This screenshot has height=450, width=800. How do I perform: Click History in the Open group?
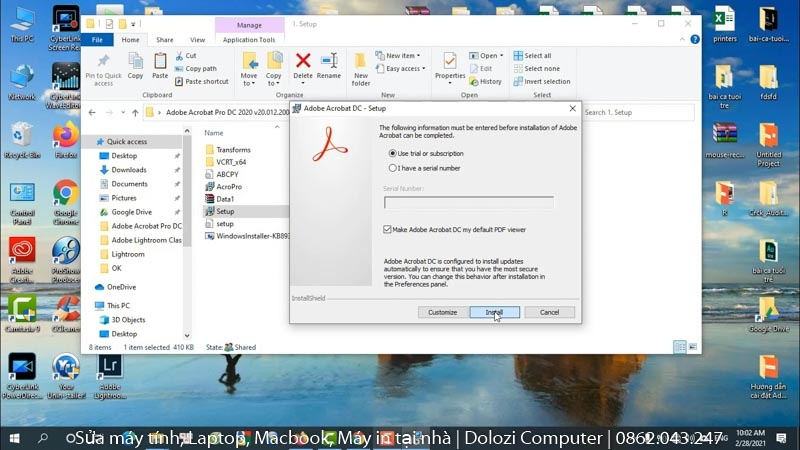485,81
